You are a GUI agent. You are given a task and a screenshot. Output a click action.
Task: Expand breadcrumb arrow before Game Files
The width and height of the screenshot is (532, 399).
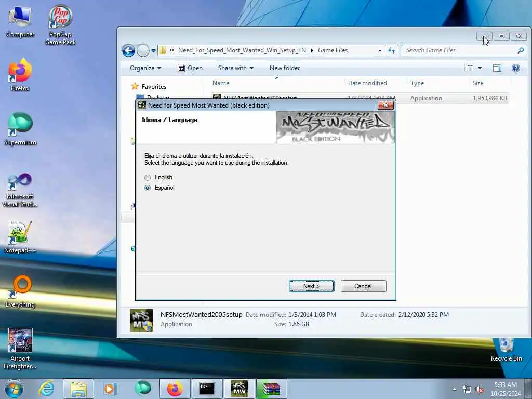tap(312, 50)
